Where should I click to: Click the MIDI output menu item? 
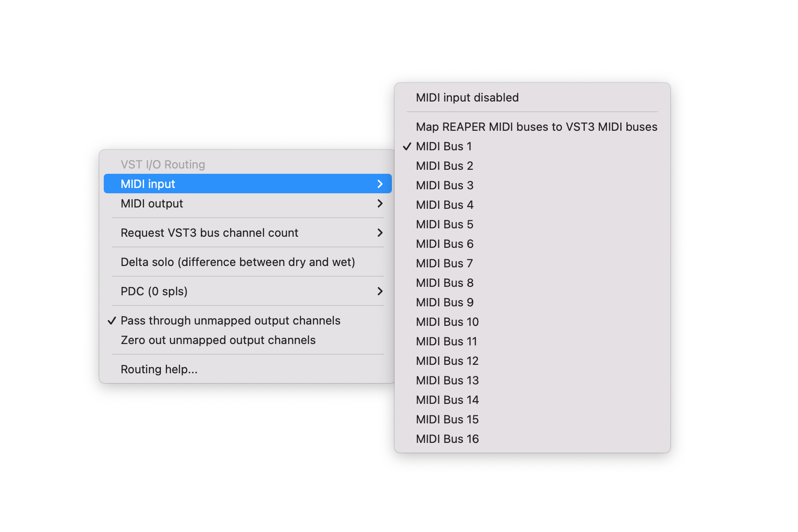pyautogui.click(x=152, y=203)
